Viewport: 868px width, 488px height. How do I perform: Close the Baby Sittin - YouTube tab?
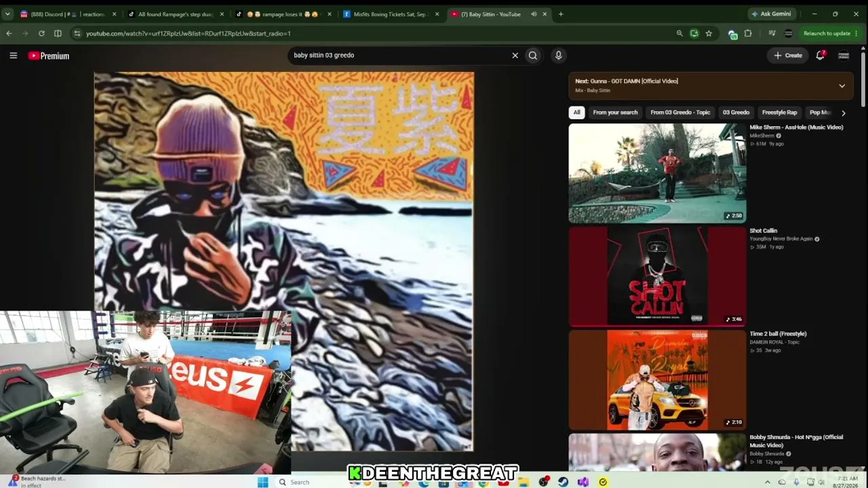pos(545,14)
